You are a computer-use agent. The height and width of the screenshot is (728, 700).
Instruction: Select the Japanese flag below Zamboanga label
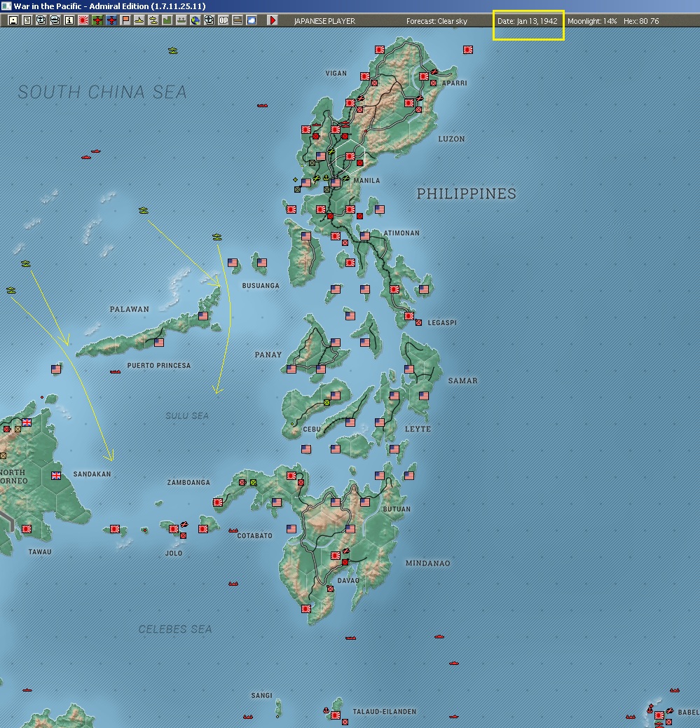coord(218,502)
